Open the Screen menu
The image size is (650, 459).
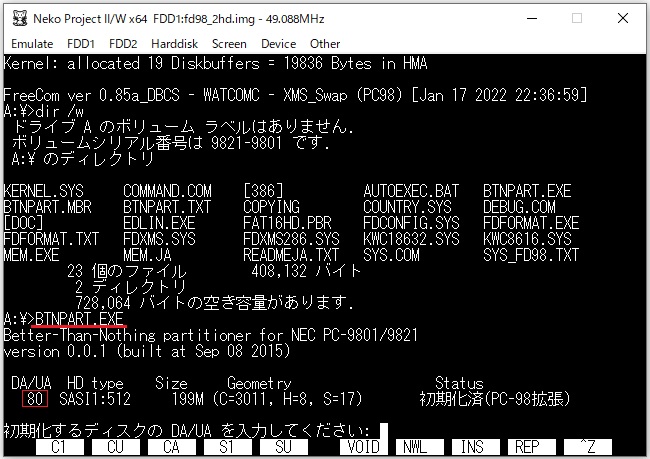coord(229,44)
